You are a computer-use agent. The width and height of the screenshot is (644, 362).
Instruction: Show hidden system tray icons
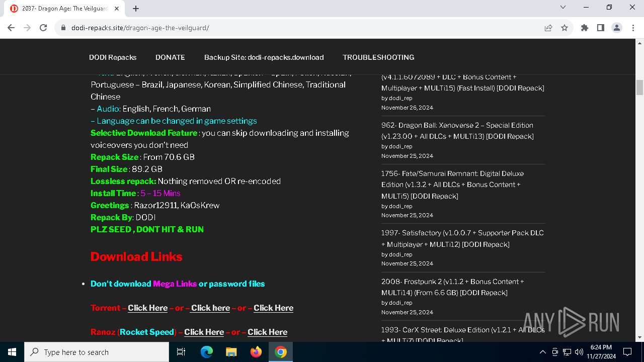pos(542,352)
